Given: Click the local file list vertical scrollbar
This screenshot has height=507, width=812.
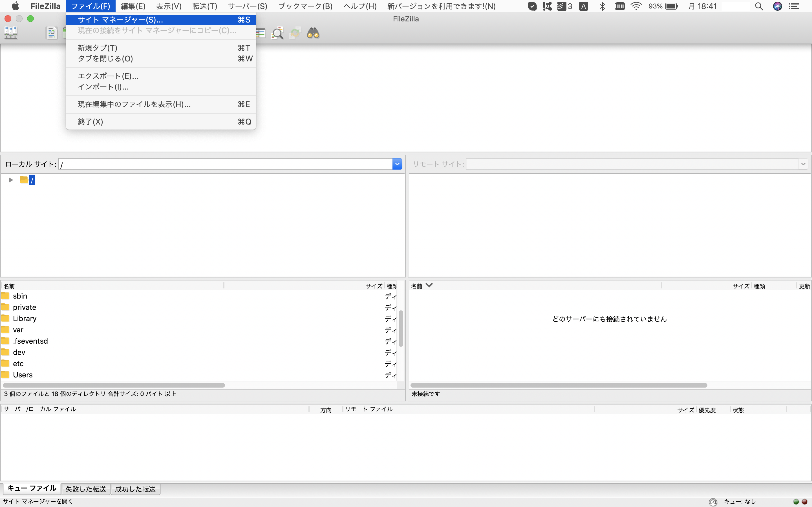Looking at the screenshot, I should [401, 329].
